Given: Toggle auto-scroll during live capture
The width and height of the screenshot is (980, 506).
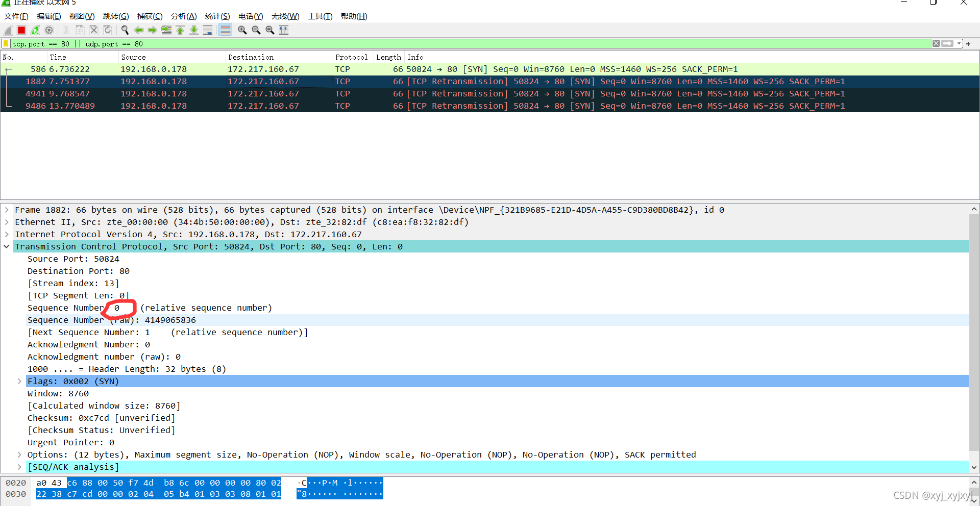Looking at the screenshot, I should pos(208,30).
